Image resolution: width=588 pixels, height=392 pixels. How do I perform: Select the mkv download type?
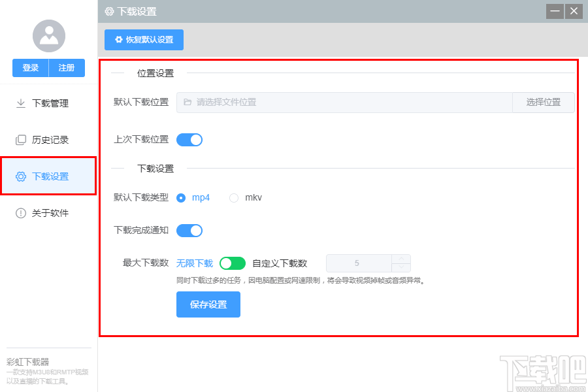click(x=233, y=197)
